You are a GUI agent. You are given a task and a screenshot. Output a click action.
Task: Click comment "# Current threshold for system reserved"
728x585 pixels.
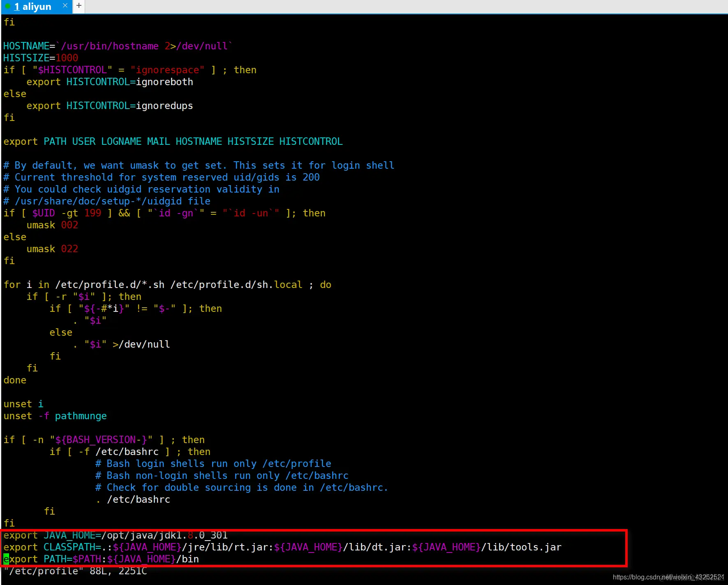tap(162, 177)
